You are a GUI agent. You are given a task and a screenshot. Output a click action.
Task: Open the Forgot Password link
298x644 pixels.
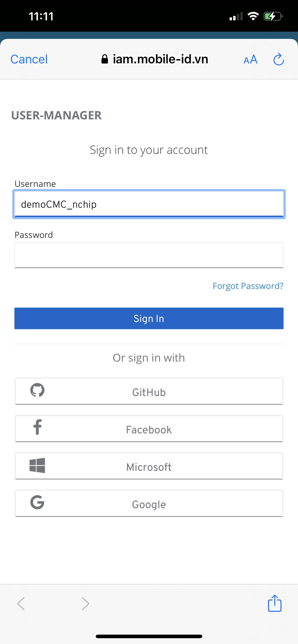click(248, 286)
